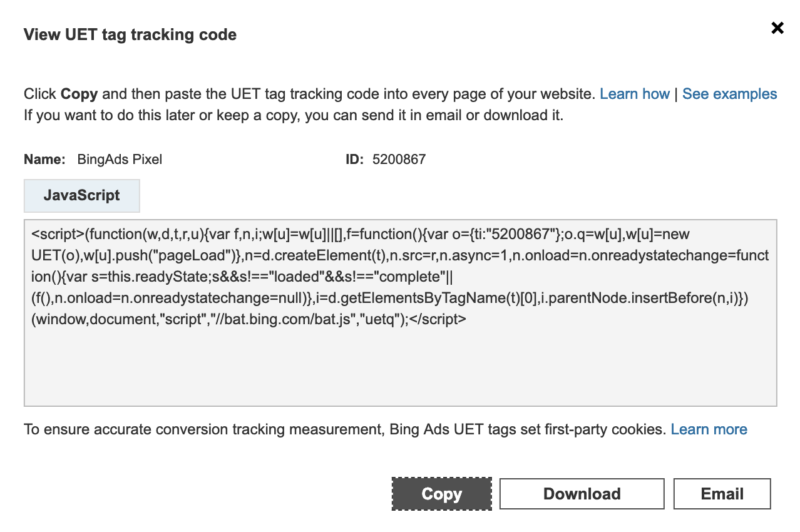Click the Email button to send the code

click(721, 494)
